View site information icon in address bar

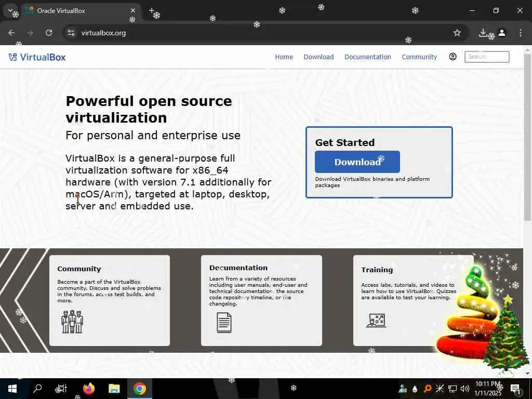click(71, 33)
